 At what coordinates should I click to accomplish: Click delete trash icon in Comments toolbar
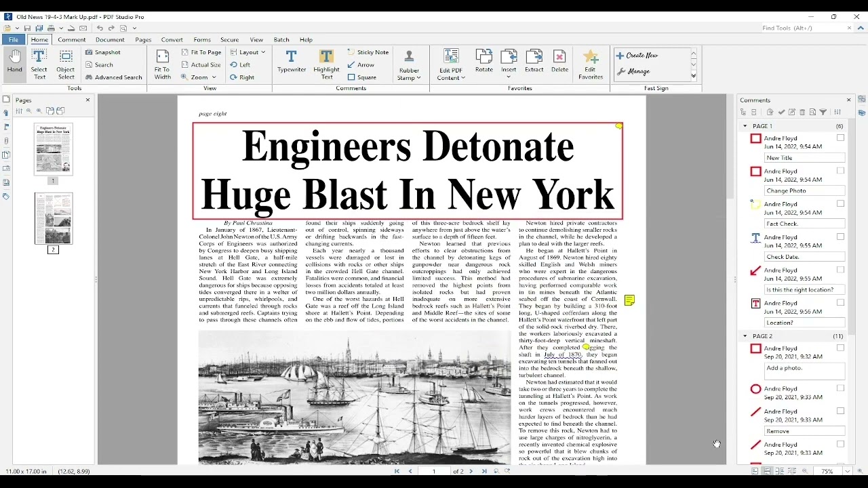(x=802, y=112)
